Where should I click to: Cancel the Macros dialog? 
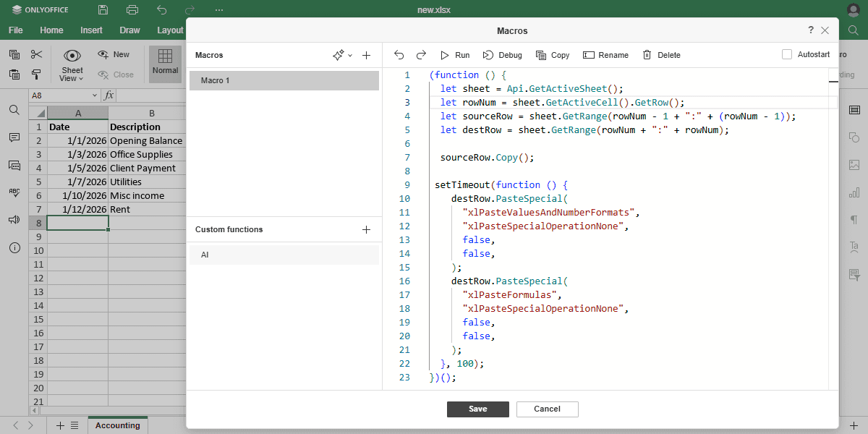point(547,409)
